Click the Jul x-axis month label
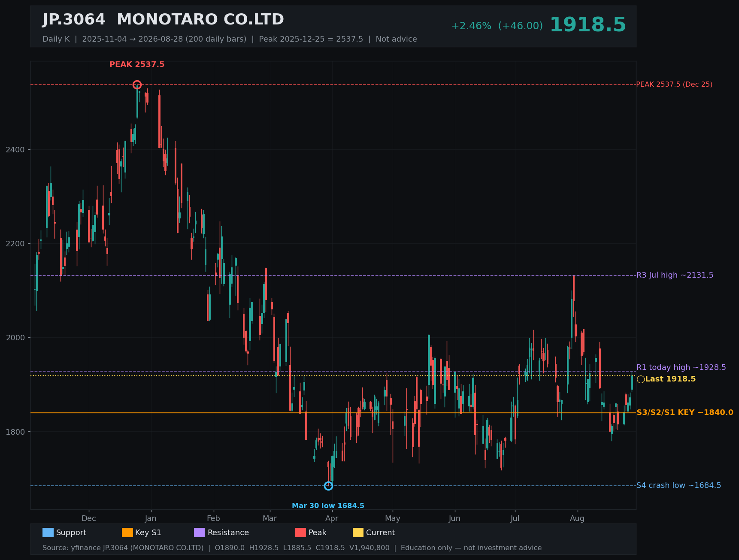 (x=515, y=518)
